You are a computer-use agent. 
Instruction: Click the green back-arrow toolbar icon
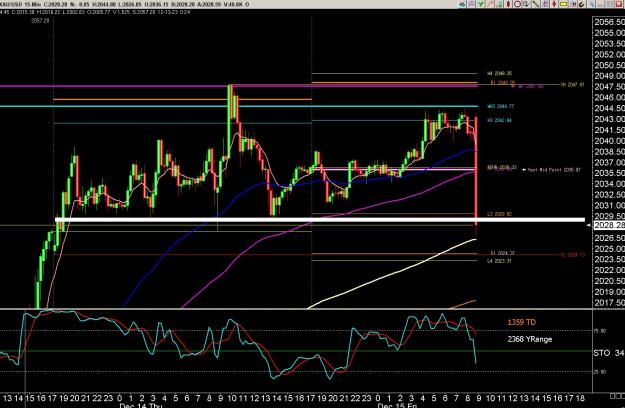tap(462, 4)
